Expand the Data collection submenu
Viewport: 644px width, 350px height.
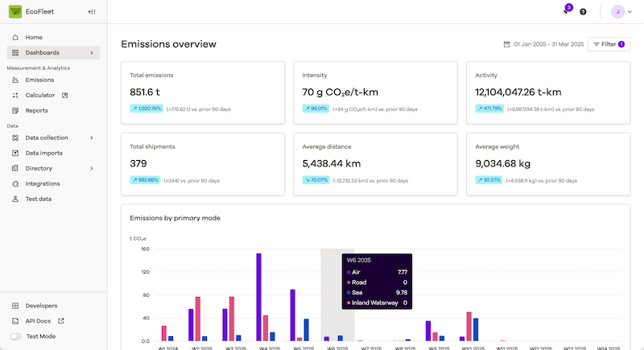click(x=92, y=138)
